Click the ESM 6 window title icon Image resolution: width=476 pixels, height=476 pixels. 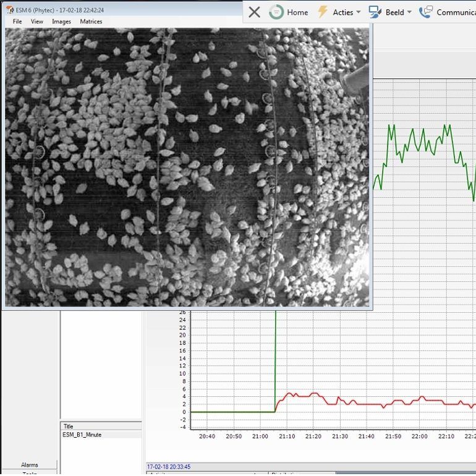(x=10, y=10)
